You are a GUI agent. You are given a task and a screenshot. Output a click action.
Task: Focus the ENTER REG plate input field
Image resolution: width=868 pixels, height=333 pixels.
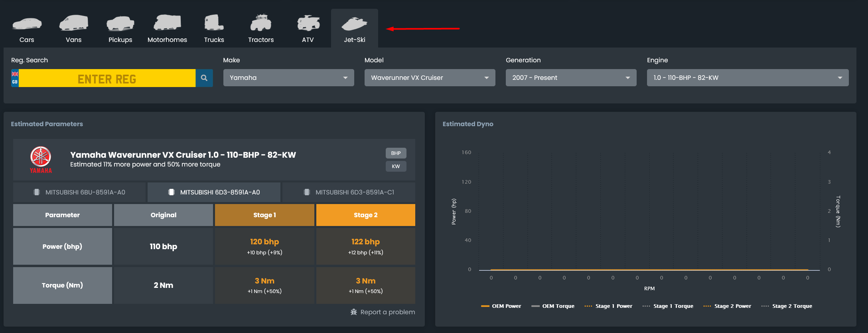pyautogui.click(x=107, y=78)
